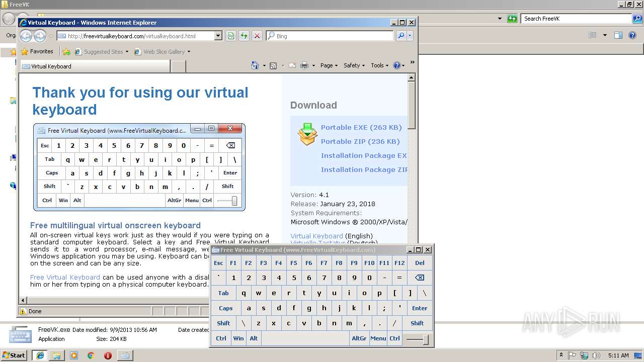Viewport: 644px width, 362px height.
Task: Click the page vertical scrollbar thumb
Action: [412, 104]
